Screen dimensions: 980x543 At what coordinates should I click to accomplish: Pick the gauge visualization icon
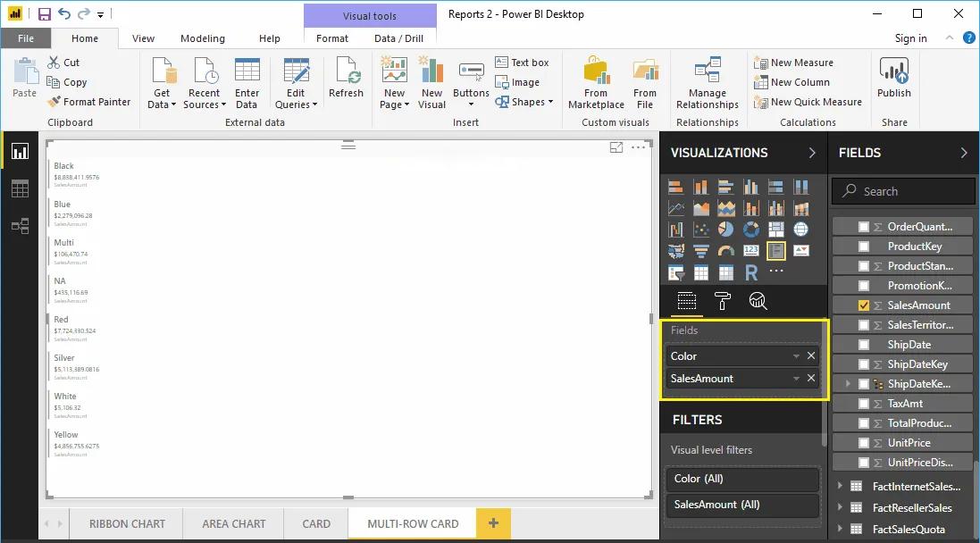(724, 251)
